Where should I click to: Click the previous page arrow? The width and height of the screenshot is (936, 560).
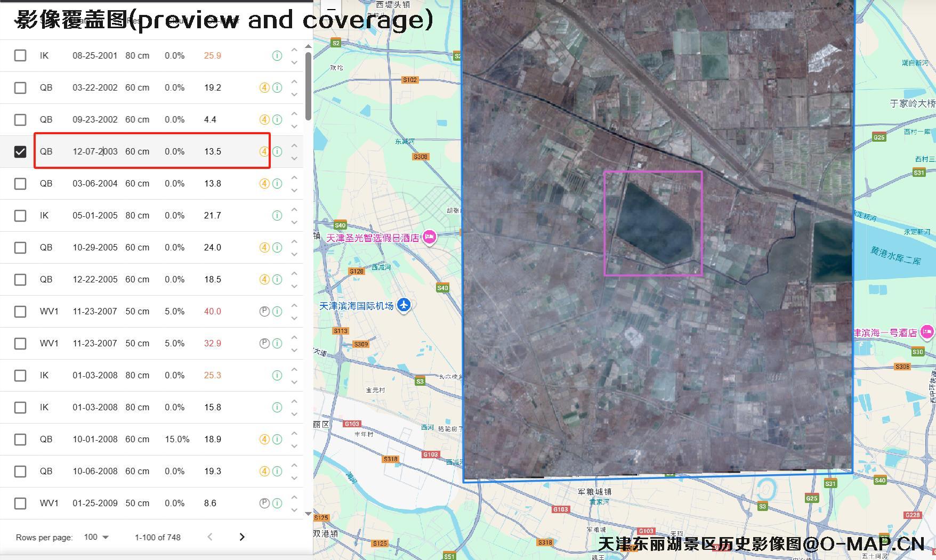[x=210, y=537]
